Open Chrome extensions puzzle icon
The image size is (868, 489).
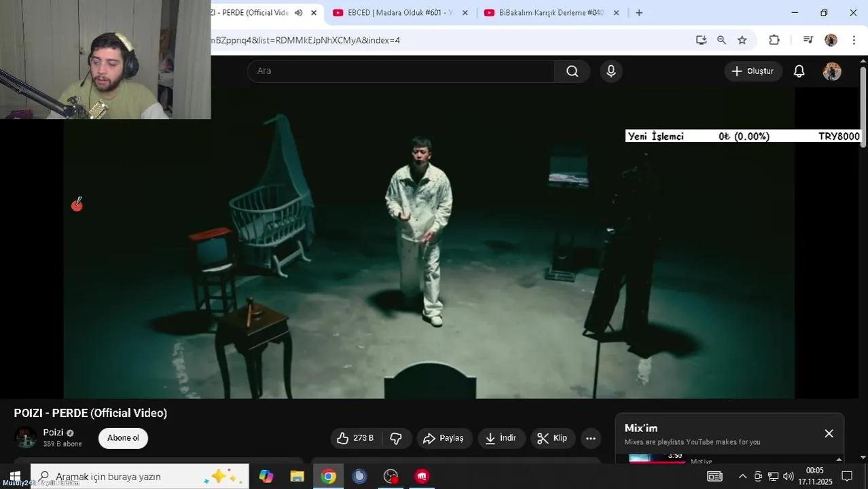click(x=774, y=40)
